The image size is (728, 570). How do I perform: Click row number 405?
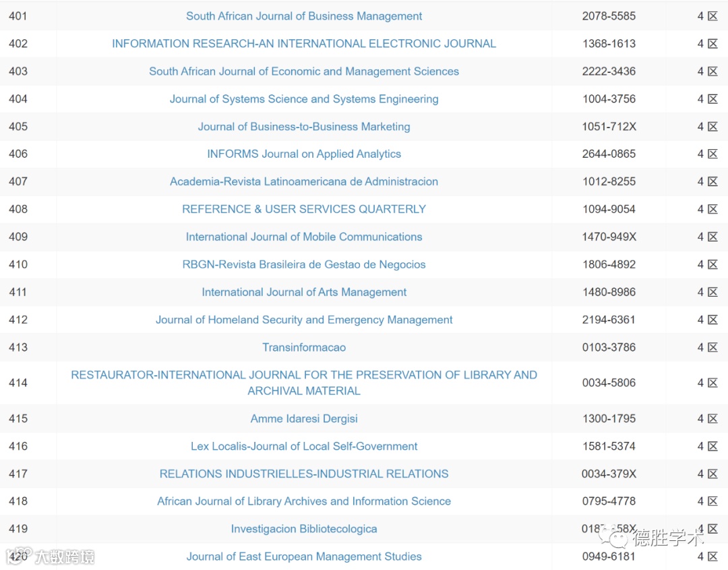coord(18,126)
